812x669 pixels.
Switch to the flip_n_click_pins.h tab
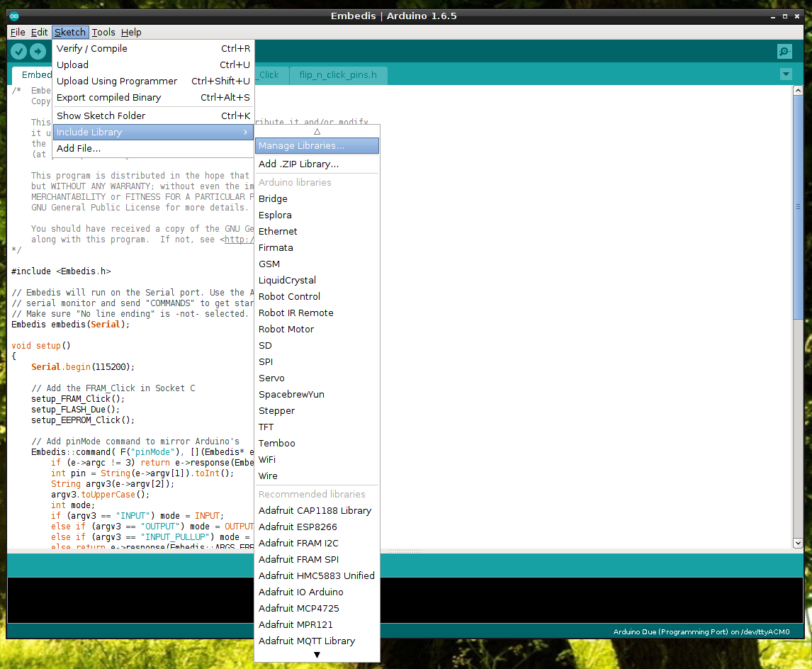(x=338, y=75)
